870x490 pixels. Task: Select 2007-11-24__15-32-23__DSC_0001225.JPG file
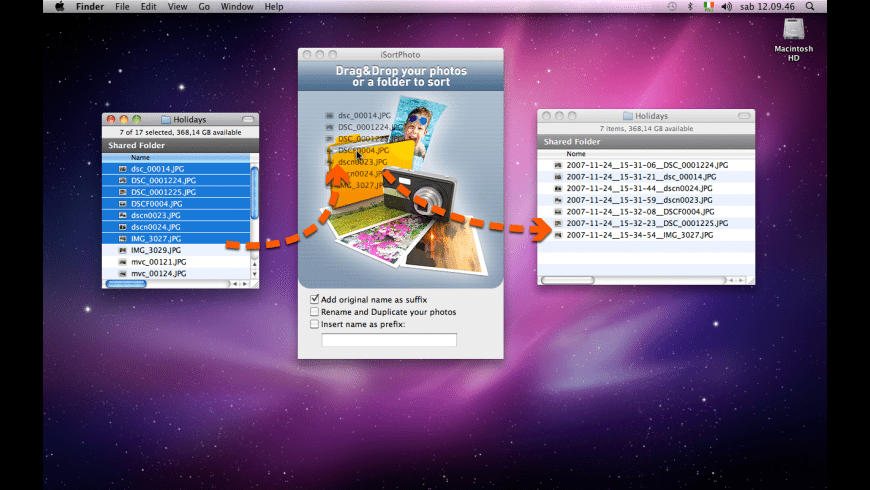coord(646,223)
